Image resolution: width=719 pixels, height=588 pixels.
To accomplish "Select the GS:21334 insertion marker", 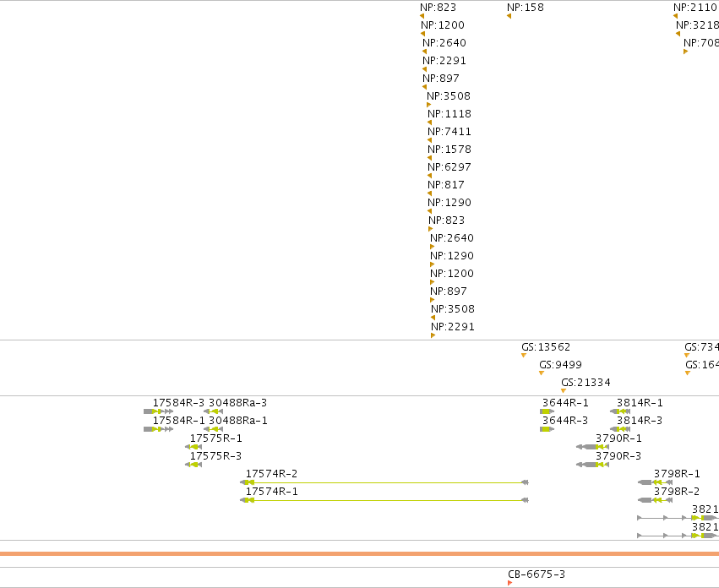I will [564, 391].
